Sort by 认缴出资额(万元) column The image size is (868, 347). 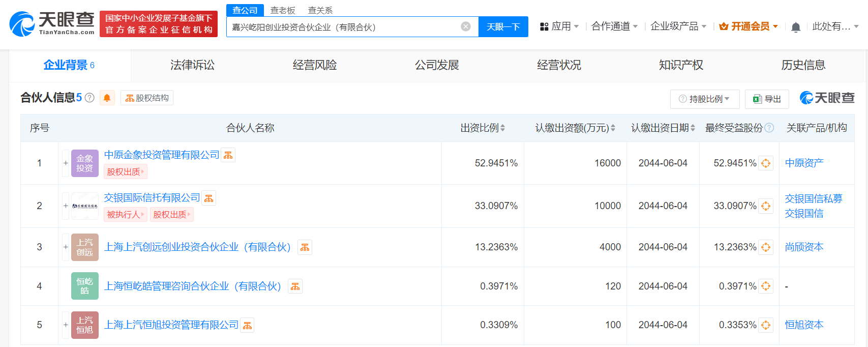coord(613,128)
